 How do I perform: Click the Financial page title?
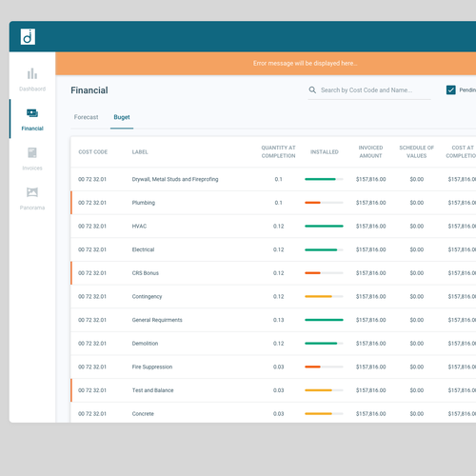coord(89,90)
